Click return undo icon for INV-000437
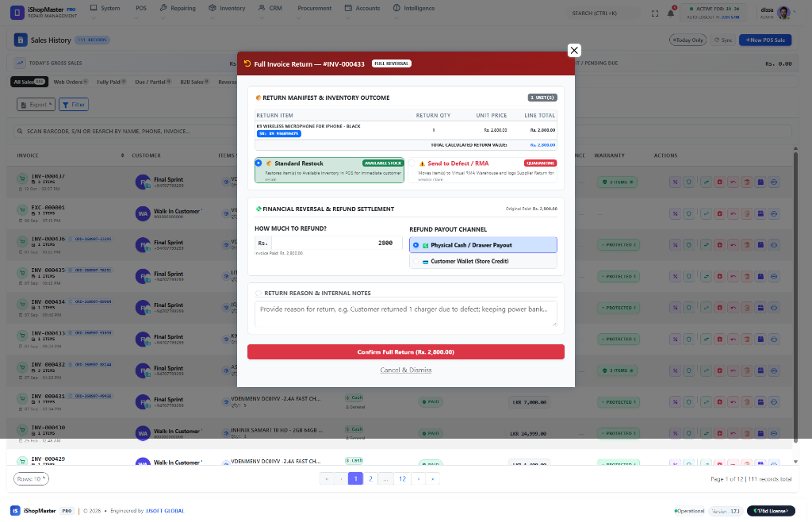Image resolution: width=812 pixels, height=522 pixels. click(x=733, y=182)
